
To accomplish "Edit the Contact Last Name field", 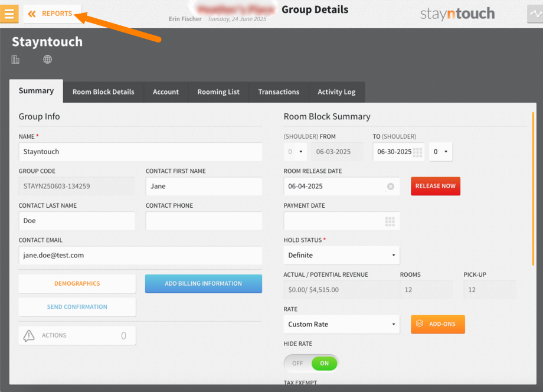I will click(x=77, y=221).
